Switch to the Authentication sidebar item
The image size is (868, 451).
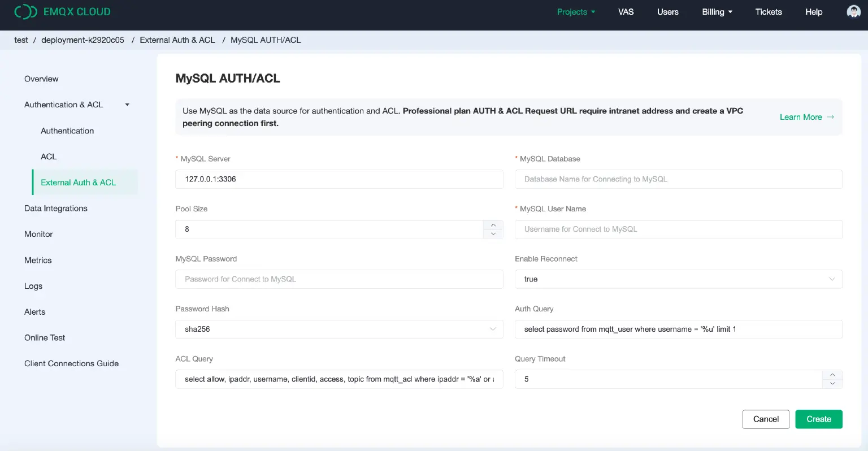pyautogui.click(x=67, y=131)
